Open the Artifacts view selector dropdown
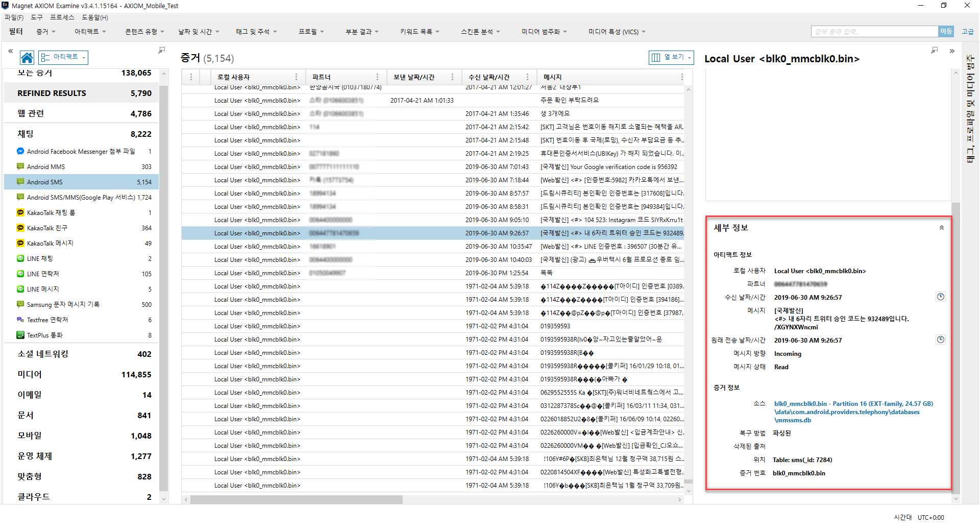980x531 pixels. [63, 57]
